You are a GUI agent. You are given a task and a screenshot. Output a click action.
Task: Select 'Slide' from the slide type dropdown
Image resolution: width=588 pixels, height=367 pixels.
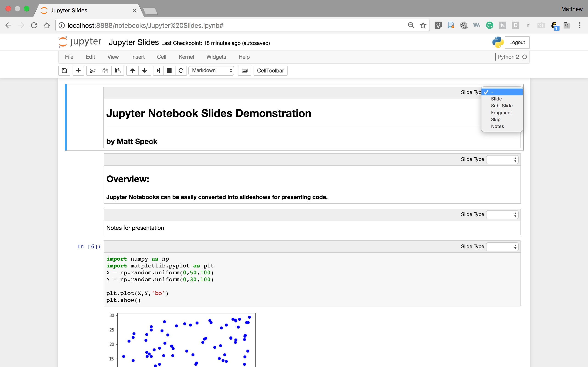point(496,98)
